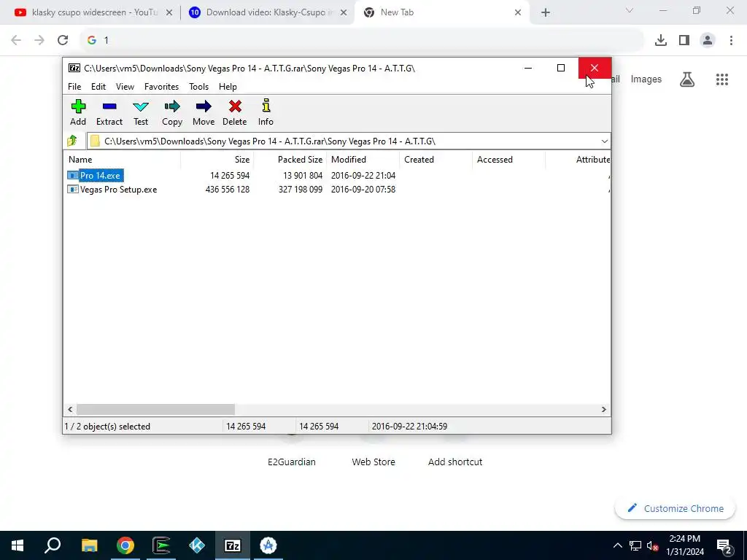Open Google apps grid
Viewport: 747px width, 560px height.
tap(721, 79)
